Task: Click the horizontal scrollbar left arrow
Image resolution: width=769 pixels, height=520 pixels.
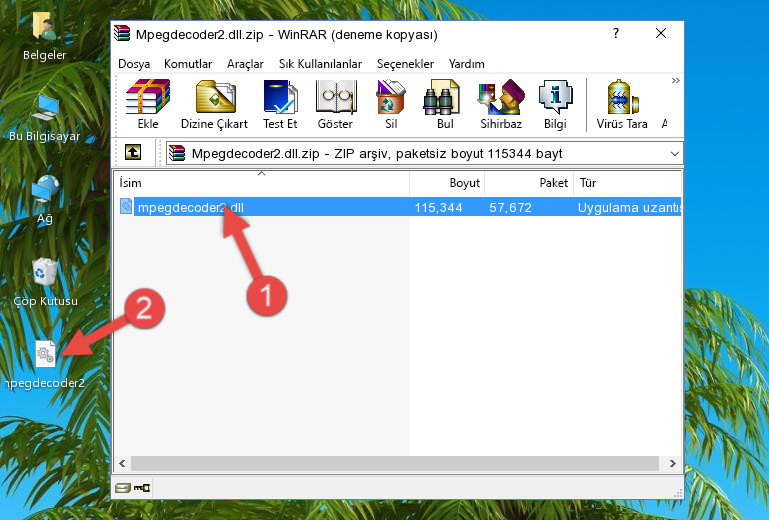Action: click(x=122, y=463)
